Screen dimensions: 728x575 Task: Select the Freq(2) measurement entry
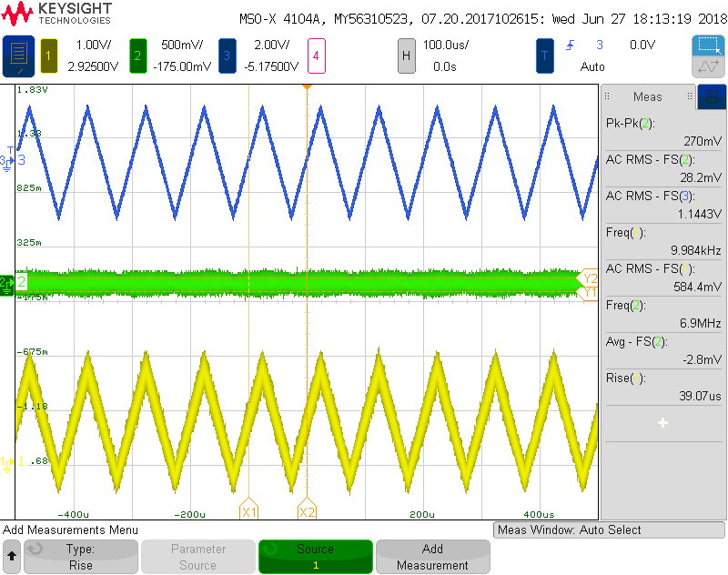tap(663, 314)
